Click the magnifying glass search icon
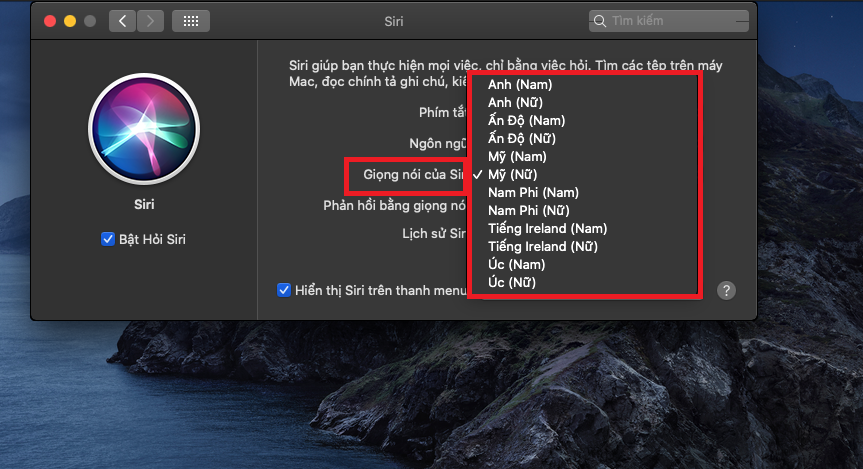 (x=600, y=21)
